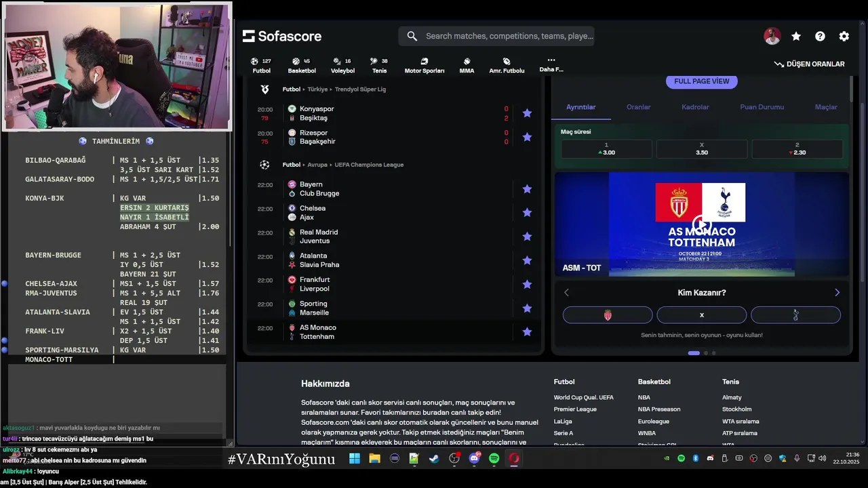Screen dimensions: 868x488
Task: Click the FULL PAGE VIEW button
Action: click(701, 81)
